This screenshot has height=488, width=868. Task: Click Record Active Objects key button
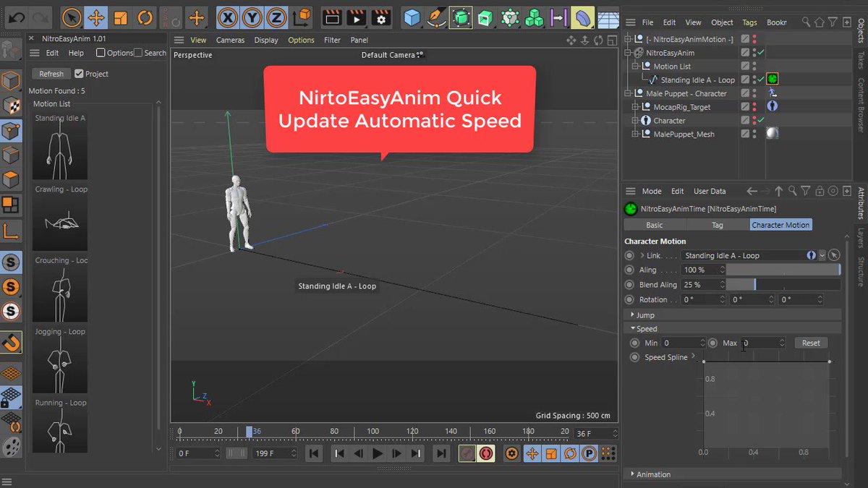point(467,453)
